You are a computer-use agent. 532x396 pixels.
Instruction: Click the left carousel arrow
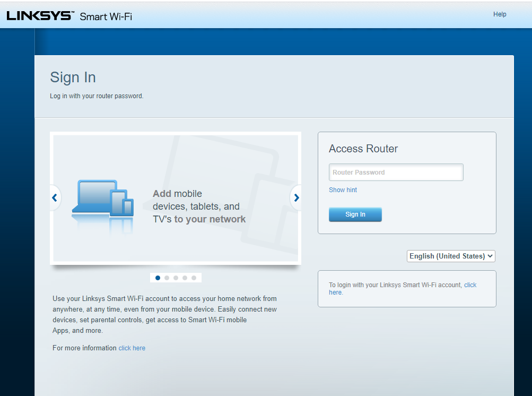(x=55, y=197)
